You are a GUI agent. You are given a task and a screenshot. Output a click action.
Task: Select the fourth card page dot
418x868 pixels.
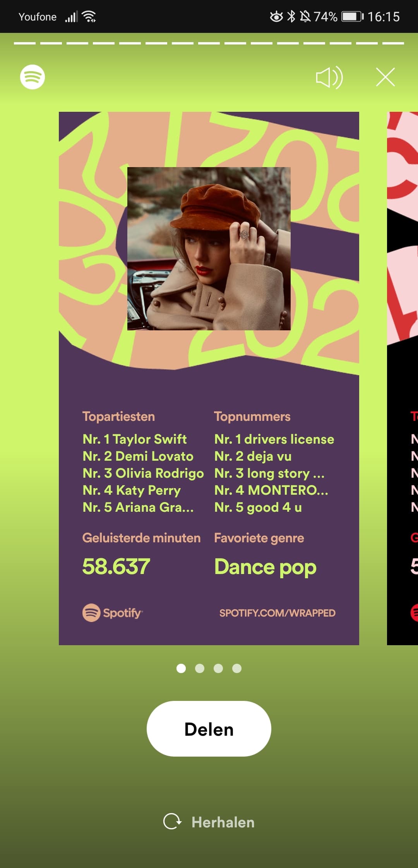point(237,668)
